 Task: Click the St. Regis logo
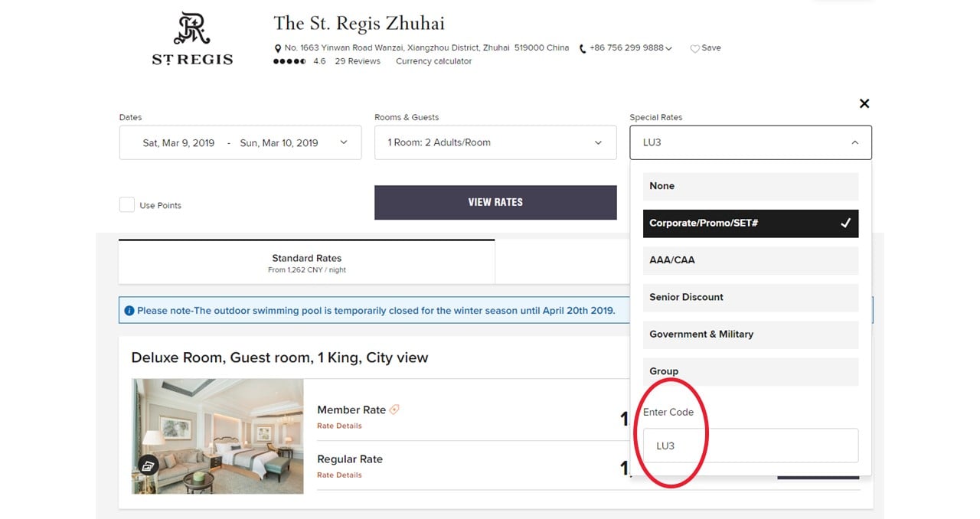pyautogui.click(x=192, y=38)
